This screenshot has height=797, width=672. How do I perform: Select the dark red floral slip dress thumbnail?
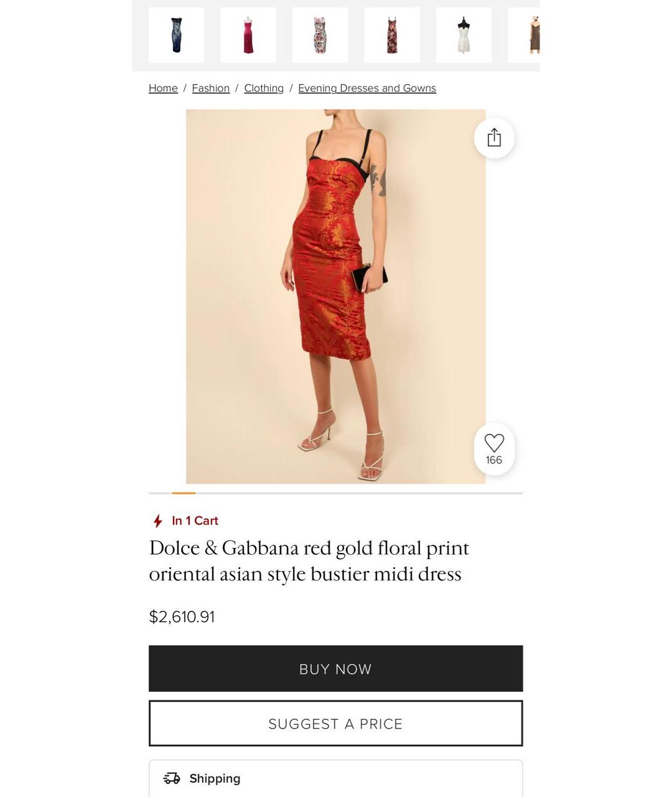(392, 35)
